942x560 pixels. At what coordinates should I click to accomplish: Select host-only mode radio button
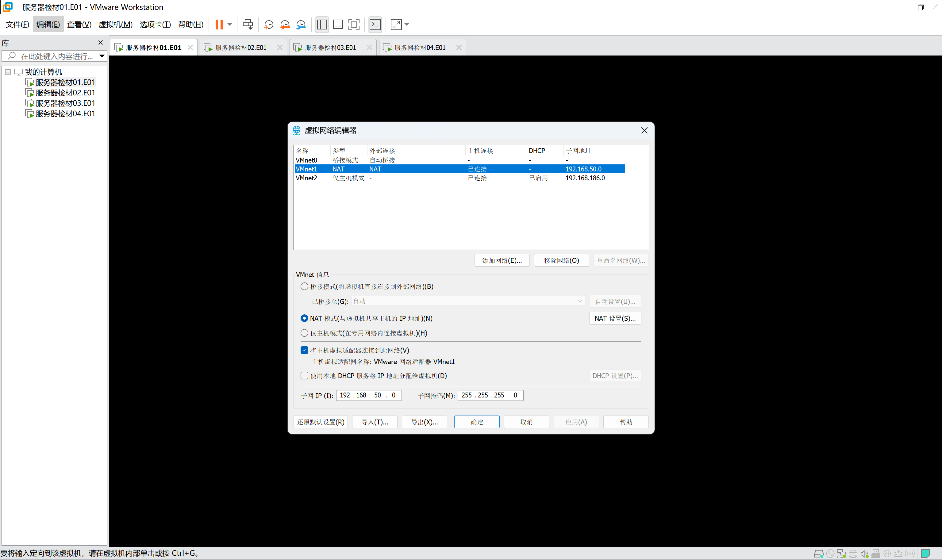click(304, 333)
